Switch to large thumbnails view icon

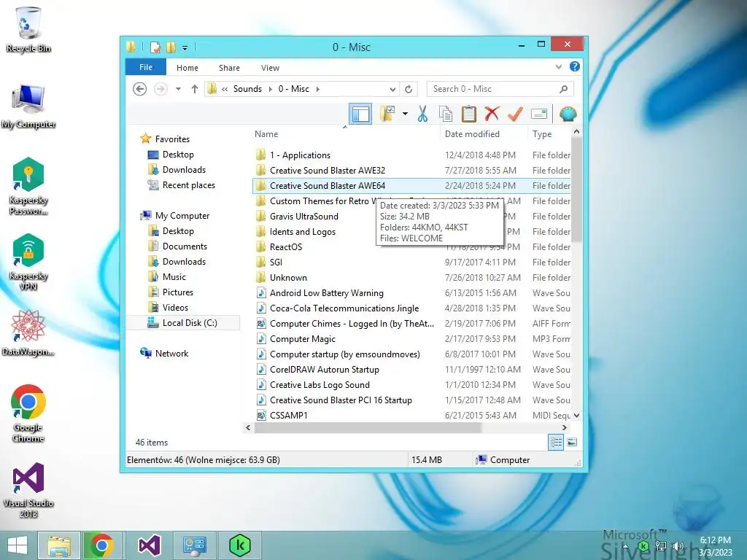click(x=572, y=443)
